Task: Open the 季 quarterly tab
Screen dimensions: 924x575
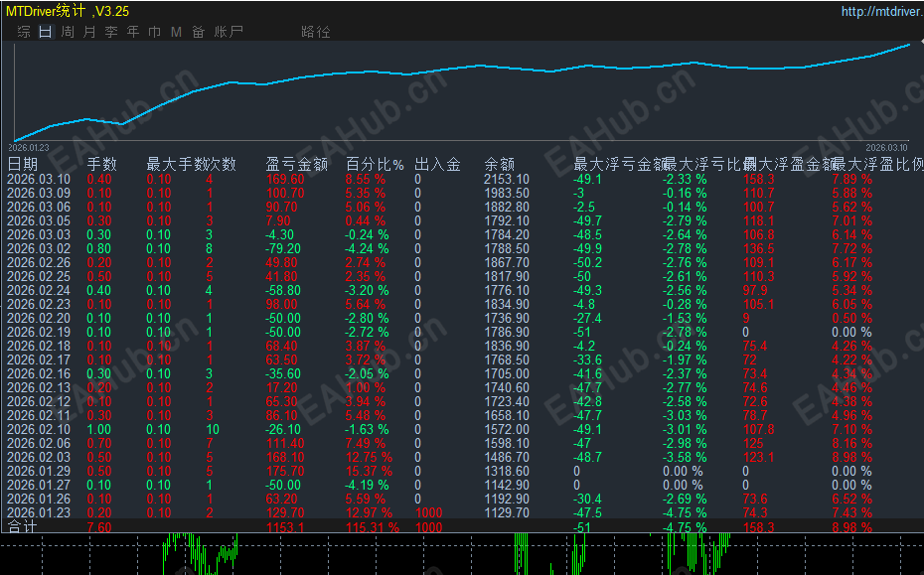Action: (x=111, y=32)
